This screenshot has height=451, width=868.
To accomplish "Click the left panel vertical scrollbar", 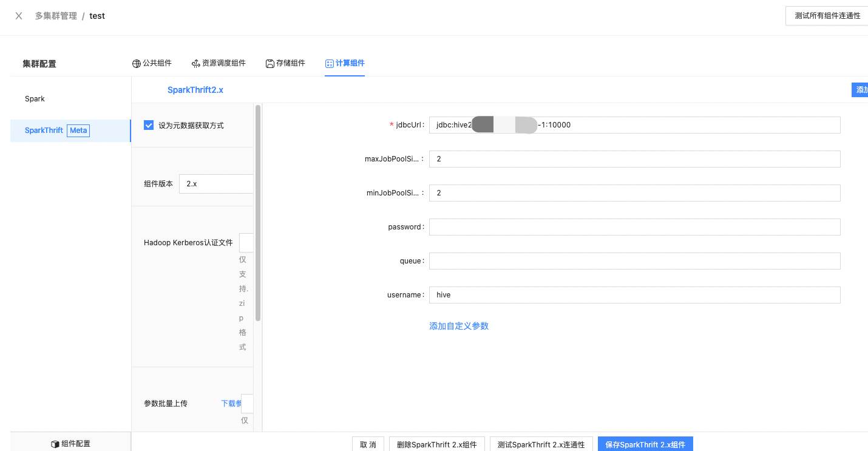I will [x=258, y=214].
